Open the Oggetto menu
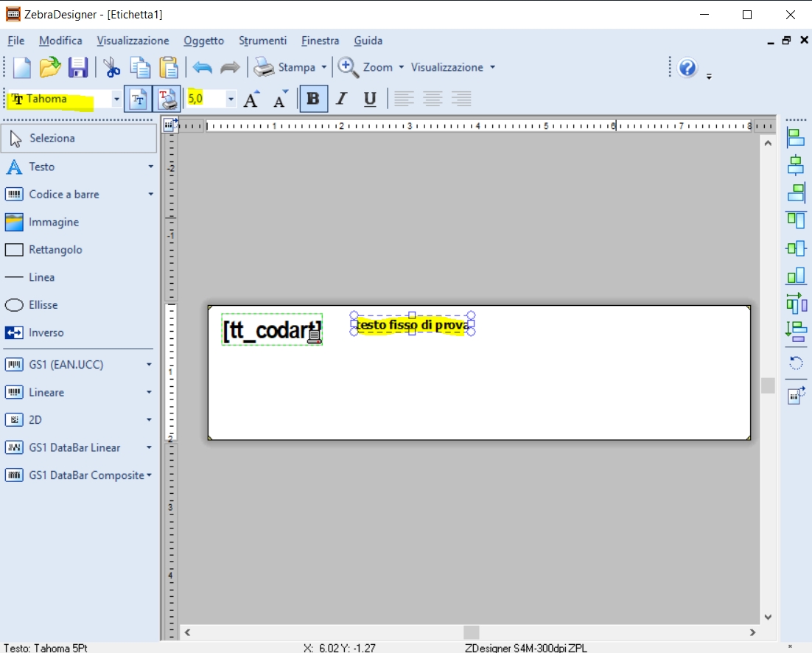This screenshot has width=812, height=653. tap(203, 41)
